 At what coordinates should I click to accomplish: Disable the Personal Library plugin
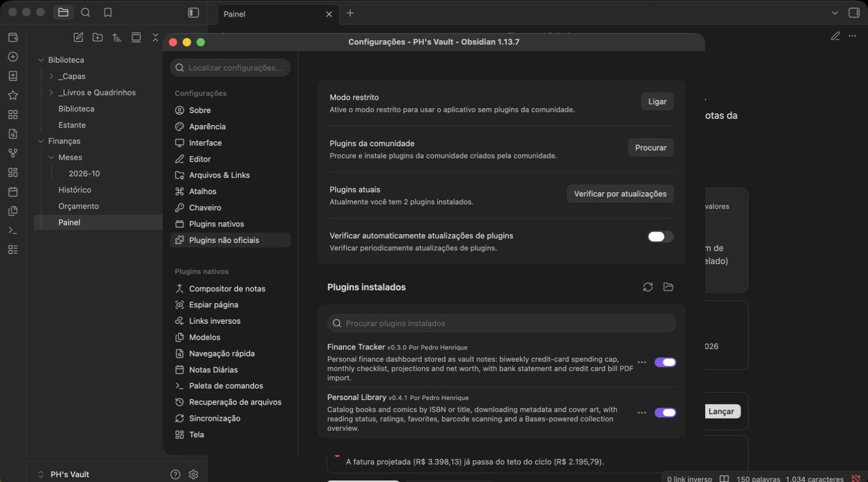(665, 413)
